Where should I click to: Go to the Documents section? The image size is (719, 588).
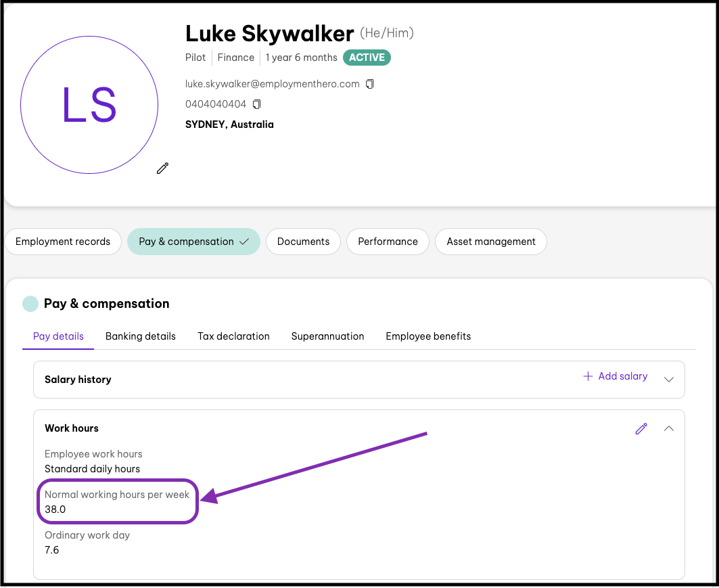pyautogui.click(x=303, y=242)
